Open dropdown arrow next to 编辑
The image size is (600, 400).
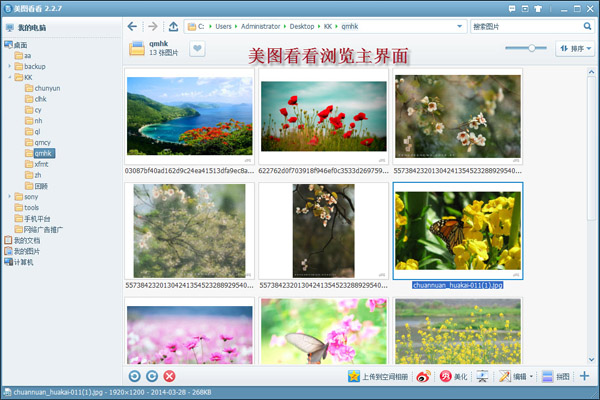[x=531, y=377]
